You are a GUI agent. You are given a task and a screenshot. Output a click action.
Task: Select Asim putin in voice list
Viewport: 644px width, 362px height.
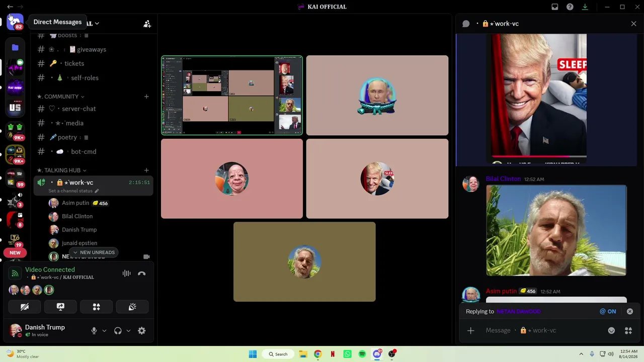(x=75, y=203)
